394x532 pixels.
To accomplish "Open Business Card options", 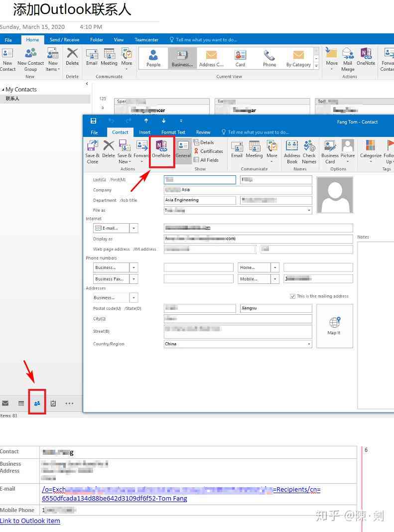I will (330, 151).
